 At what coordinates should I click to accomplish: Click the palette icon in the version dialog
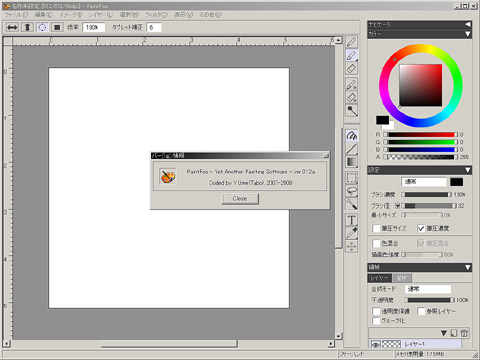tap(168, 177)
